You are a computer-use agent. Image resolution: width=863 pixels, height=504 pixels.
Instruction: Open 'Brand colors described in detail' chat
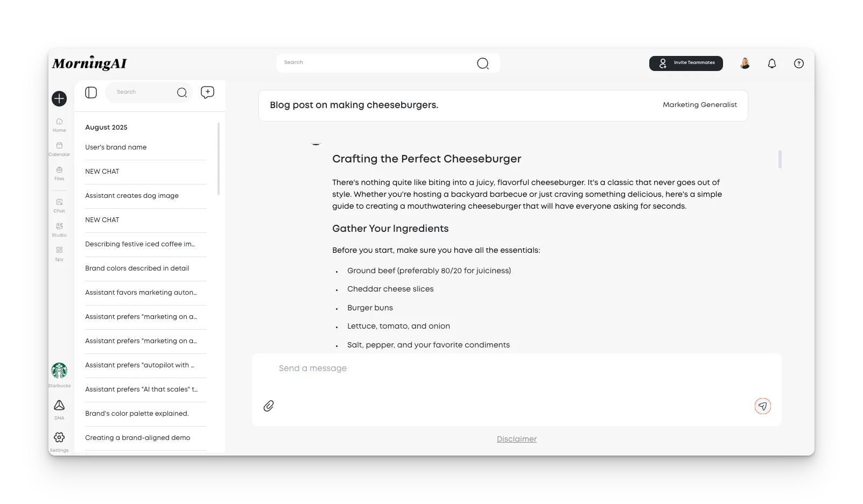point(137,268)
